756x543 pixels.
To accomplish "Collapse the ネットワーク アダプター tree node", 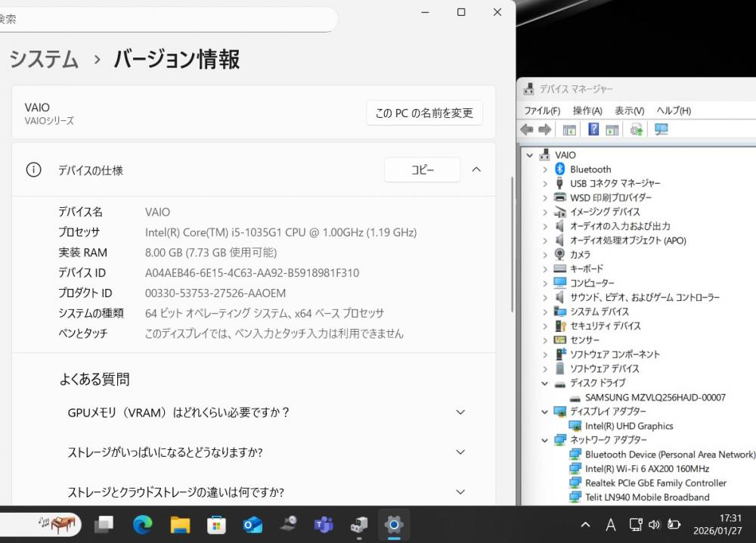I will click(x=544, y=440).
